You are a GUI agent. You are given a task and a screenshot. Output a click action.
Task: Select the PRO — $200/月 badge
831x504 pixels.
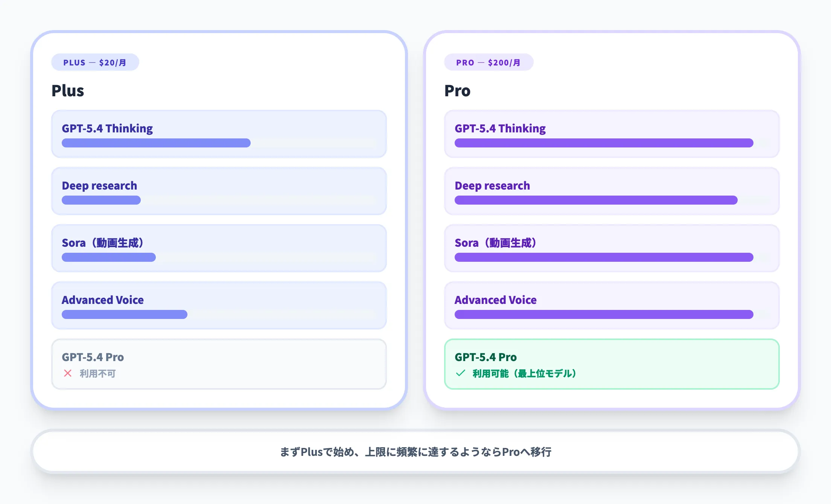(489, 62)
